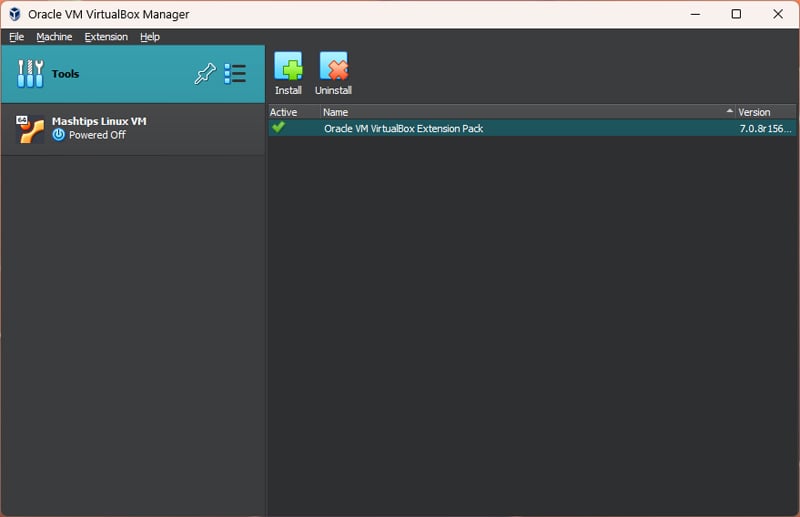Click the Name column sort arrow
The width and height of the screenshot is (800, 517).
point(729,111)
